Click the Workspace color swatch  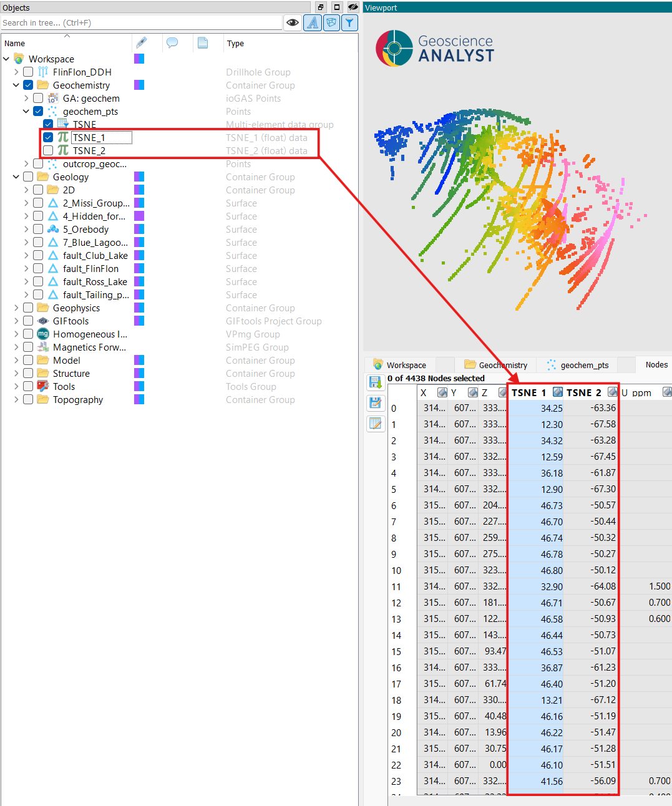(x=139, y=59)
